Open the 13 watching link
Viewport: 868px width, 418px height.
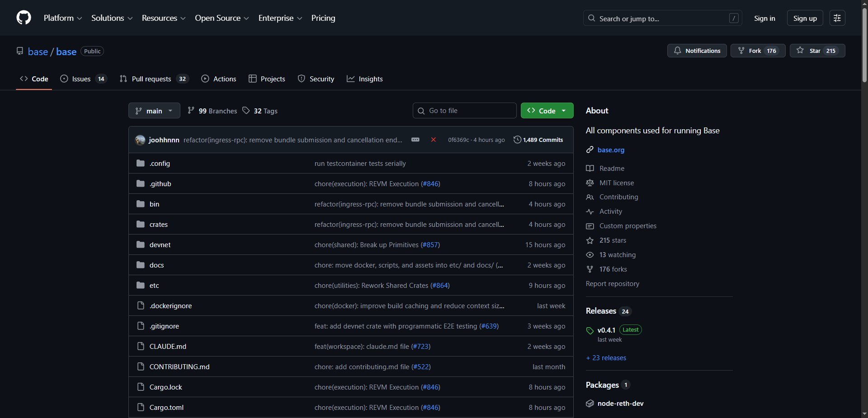(611, 255)
